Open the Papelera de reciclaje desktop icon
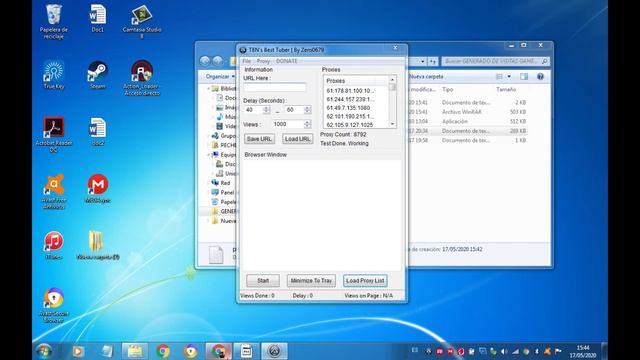Viewport: 640px width, 360px height. pyautogui.click(x=54, y=21)
